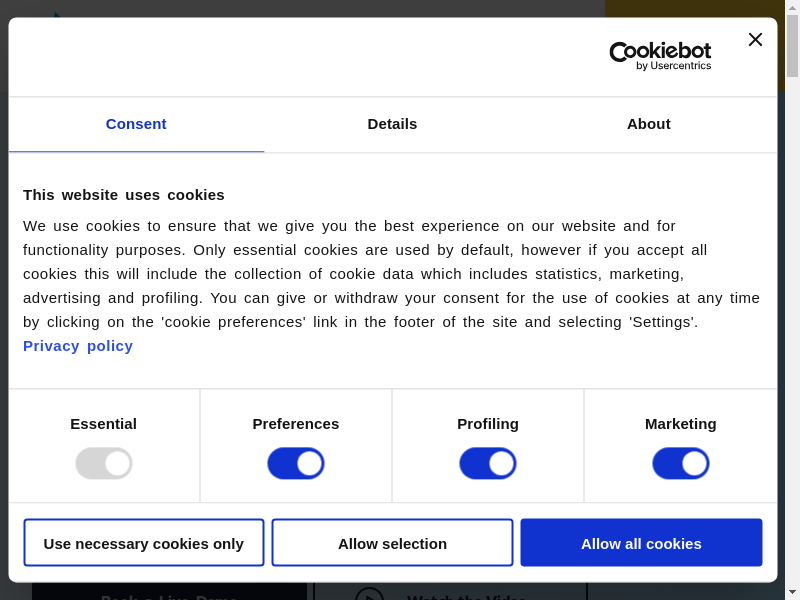Click the scrollbar down arrow
Image resolution: width=800 pixels, height=600 pixels.
tap(792, 592)
